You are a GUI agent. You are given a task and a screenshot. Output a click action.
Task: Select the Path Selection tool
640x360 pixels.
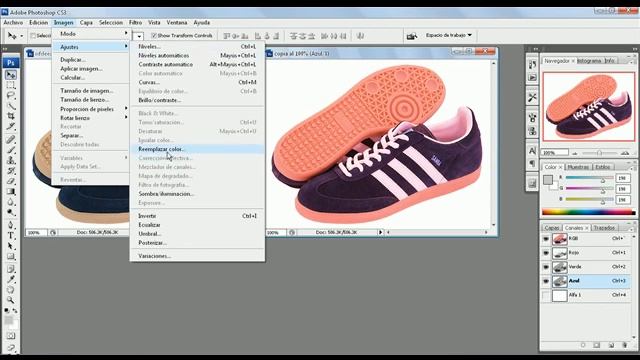pyautogui.click(x=11, y=246)
